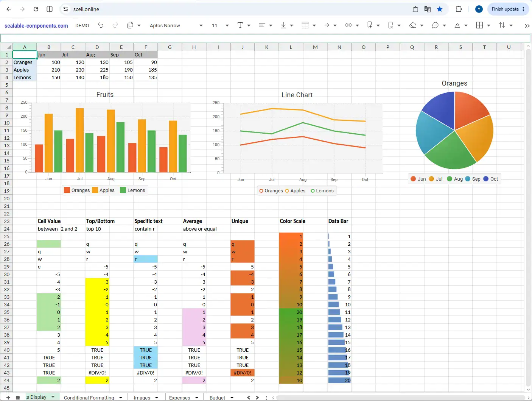The image size is (532, 401).
Task: Click the eraser clear icon
Action: (413, 25)
